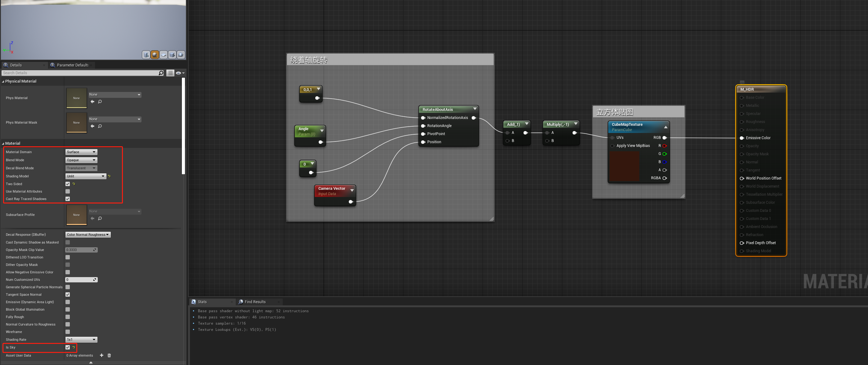Add element to Asset User Data array

pyautogui.click(x=101, y=355)
